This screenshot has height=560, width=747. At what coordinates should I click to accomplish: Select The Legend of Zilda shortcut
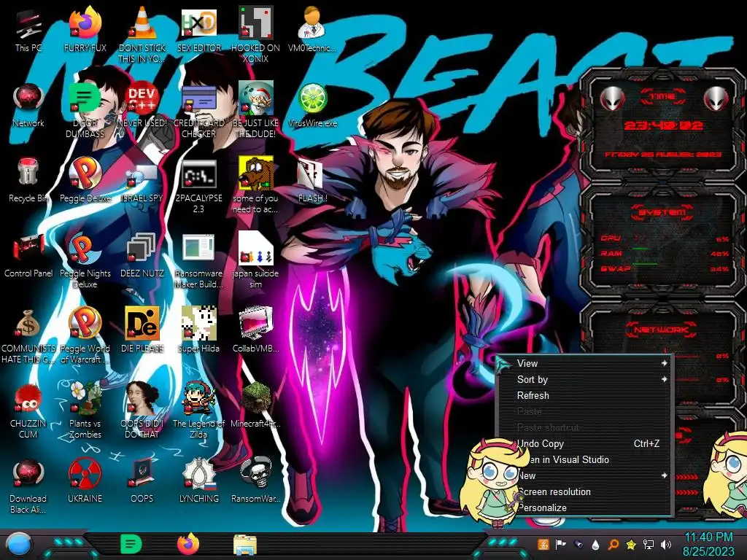198,411
